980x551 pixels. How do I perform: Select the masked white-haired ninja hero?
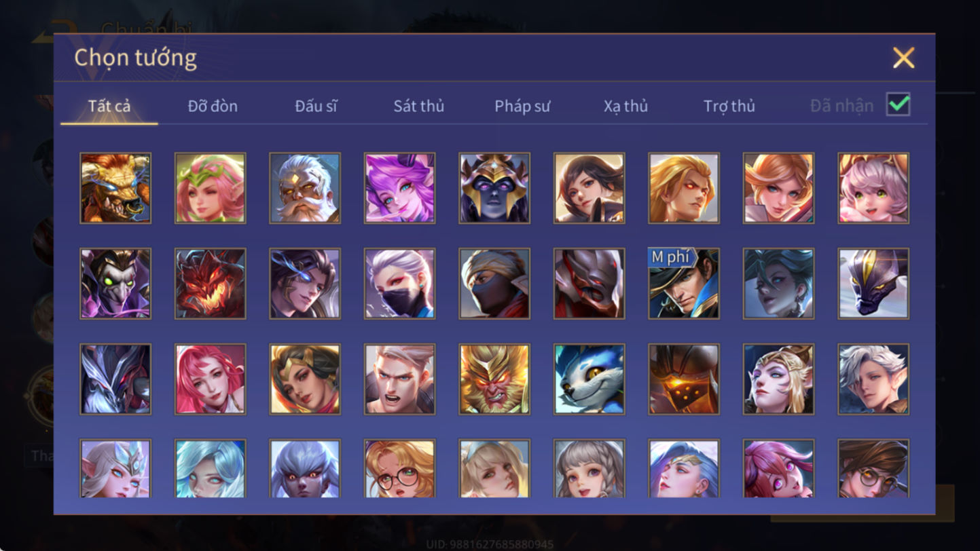pyautogui.click(x=400, y=284)
